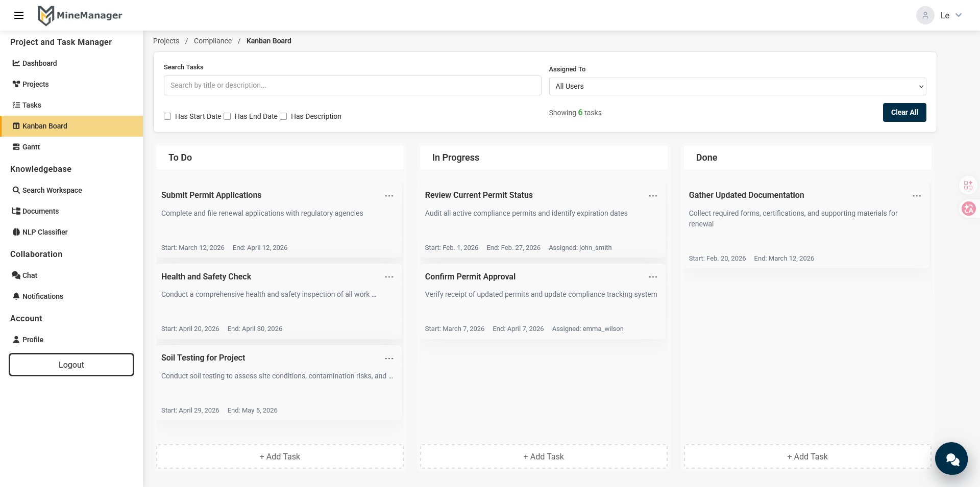980x487 pixels.
Task: Open the Soil Testing for Project card title
Action: pos(203,357)
